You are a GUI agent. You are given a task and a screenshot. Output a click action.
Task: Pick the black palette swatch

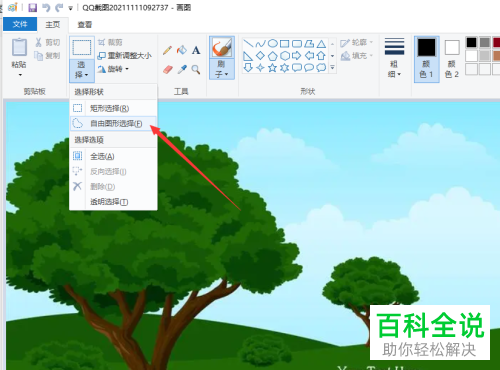[x=471, y=42]
